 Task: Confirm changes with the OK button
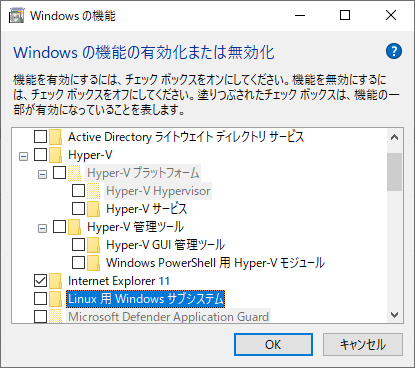point(273,345)
